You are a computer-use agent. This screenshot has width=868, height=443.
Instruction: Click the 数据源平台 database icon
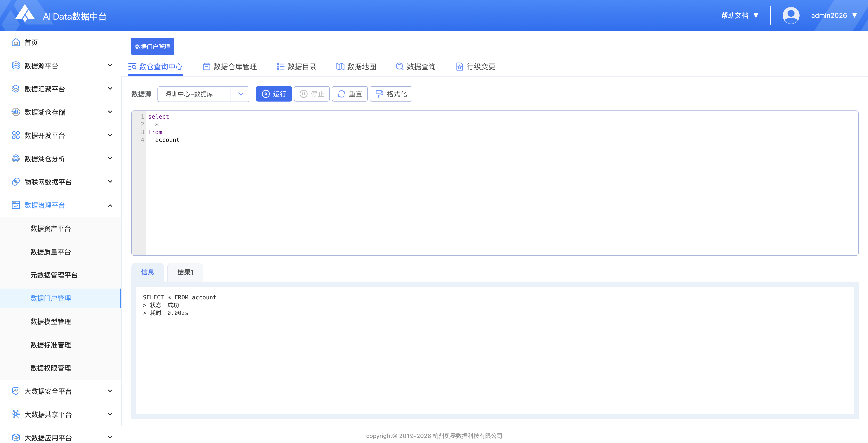tap(16, 66)
